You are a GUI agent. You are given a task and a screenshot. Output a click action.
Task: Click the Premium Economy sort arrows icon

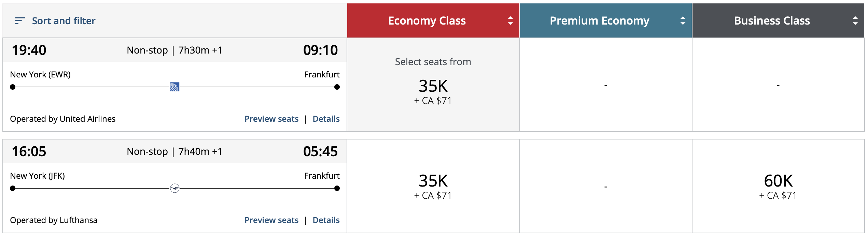683,21
